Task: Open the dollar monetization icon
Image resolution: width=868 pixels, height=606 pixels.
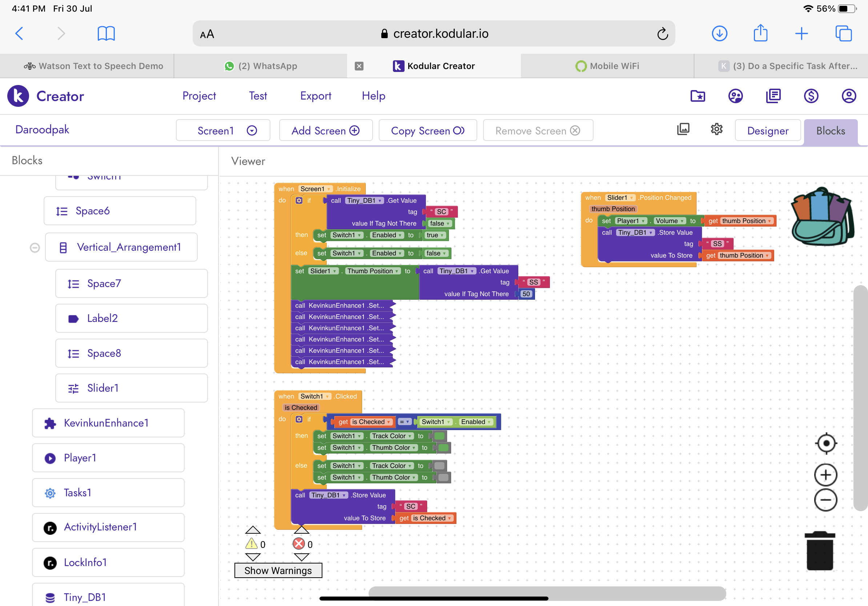Action: pyautogui.click(x=811, y=96)
